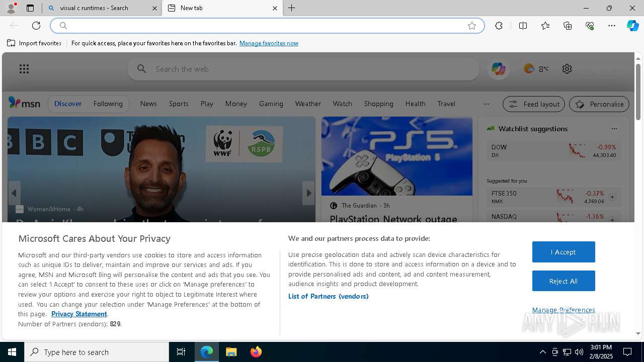This screenshot has width=644, height=362.
Task: Open Manage Preferences link
Action: 563,310
